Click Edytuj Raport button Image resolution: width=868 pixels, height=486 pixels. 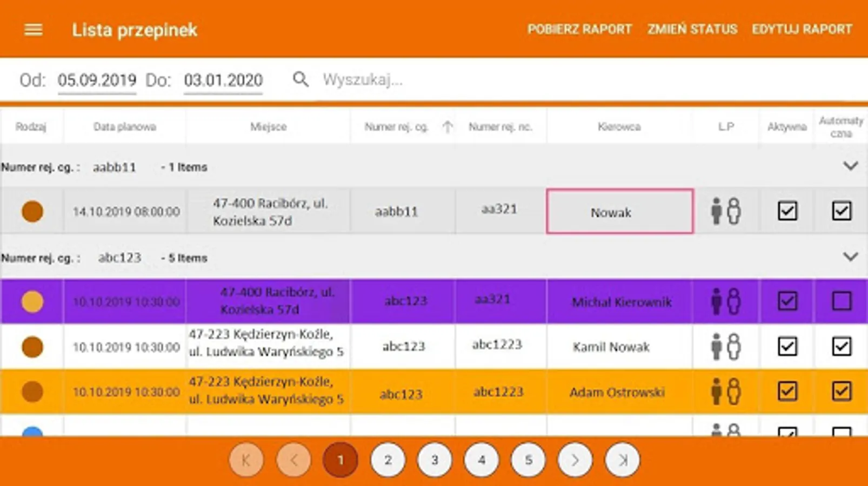pyautogui.click(x=802, y=29)
